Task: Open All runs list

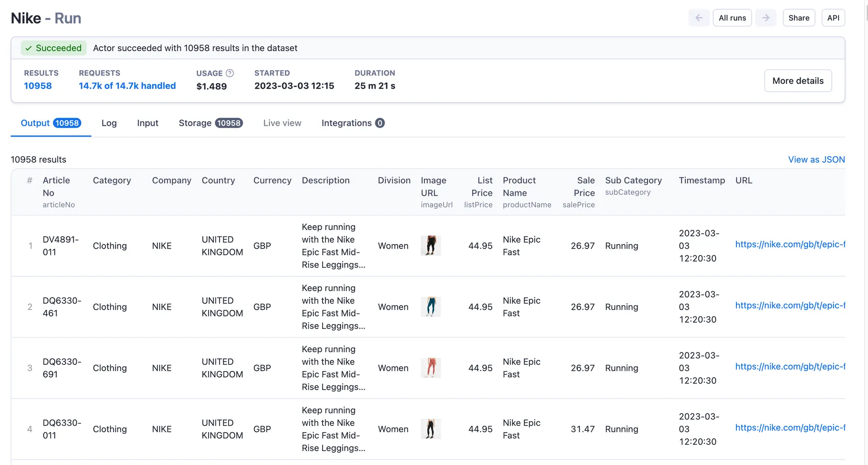Action: 732,18
